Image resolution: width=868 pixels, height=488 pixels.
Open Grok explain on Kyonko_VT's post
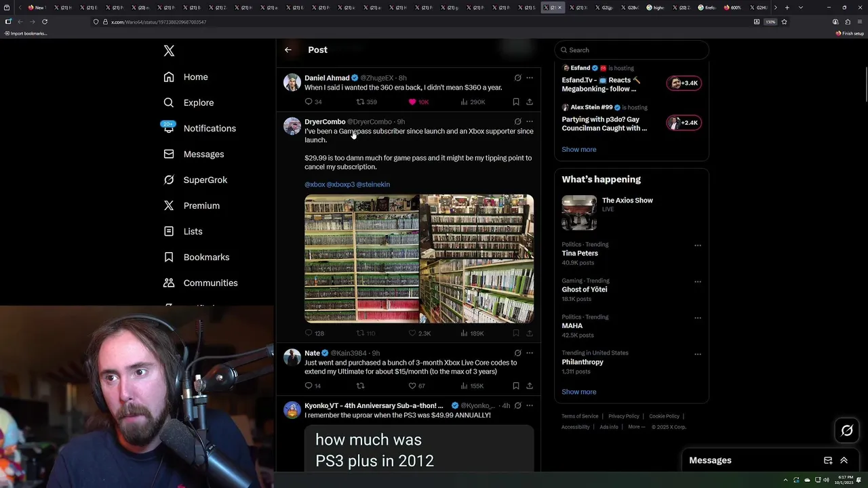[517, 405]
